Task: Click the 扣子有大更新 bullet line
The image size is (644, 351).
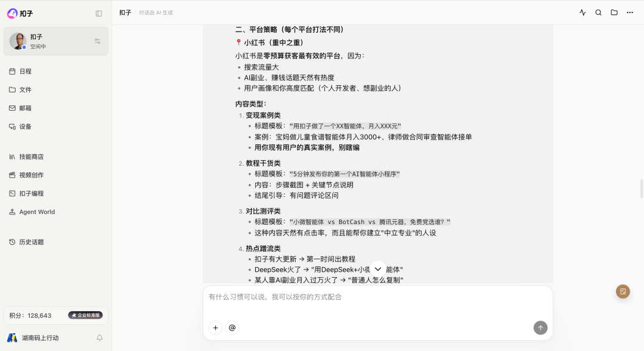Action: tap(305, 259)
